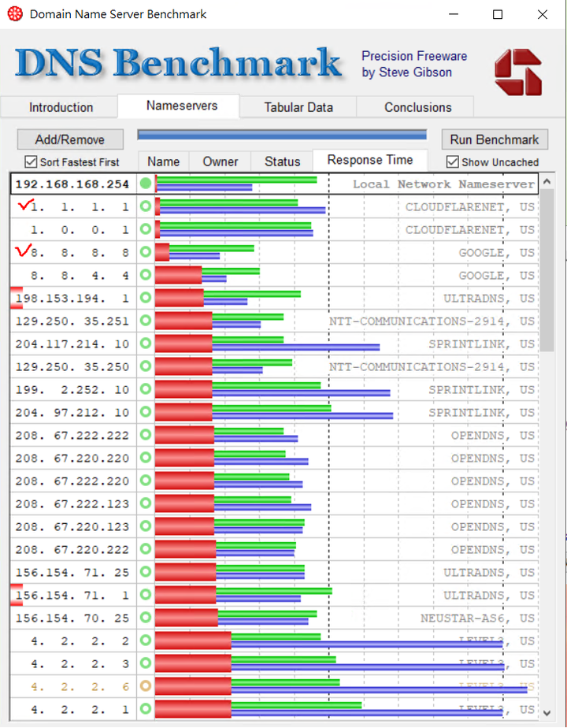Select the orange 4.2.2.6 nameserver address
Image resolution: width=567 pixels, height=728 pixels.
tap(80, 687)
